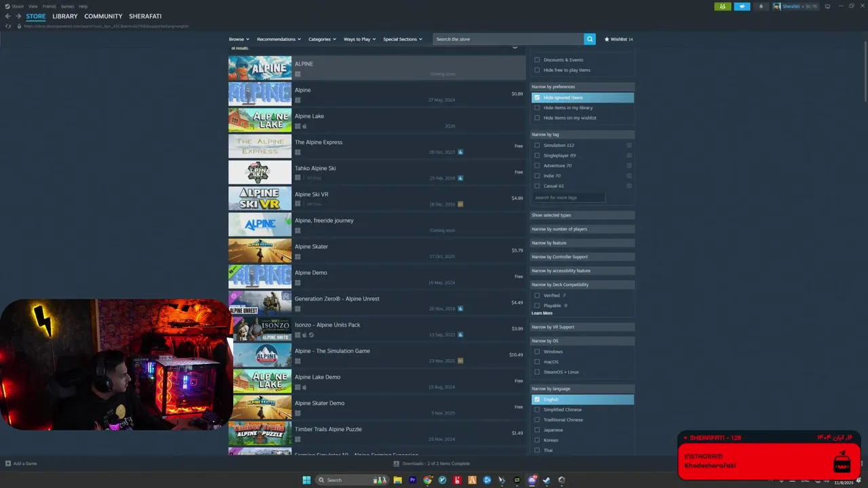Open the Friends menu

pos(50,6)
